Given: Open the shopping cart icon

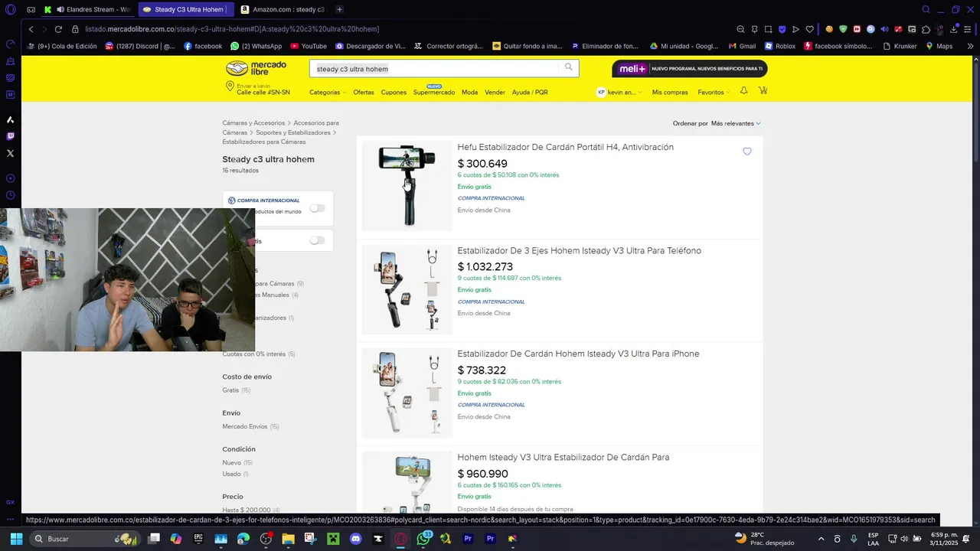Looking at the screenshot, I should click(x=763, y=91).
